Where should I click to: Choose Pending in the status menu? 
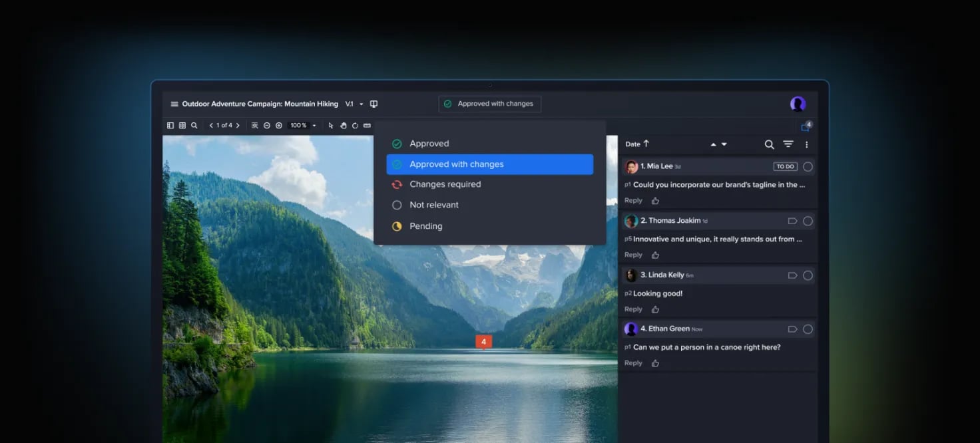coord(425,226)
